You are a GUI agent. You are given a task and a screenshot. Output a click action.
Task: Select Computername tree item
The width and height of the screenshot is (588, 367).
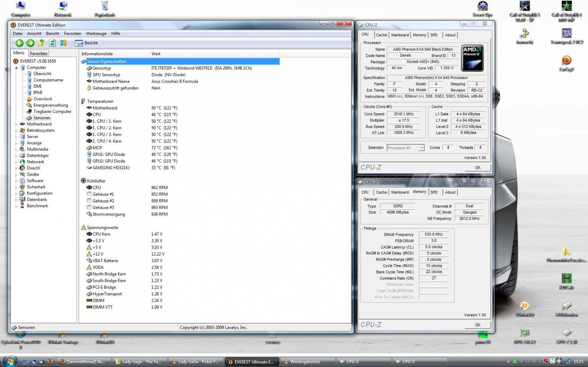coord(48,80)
